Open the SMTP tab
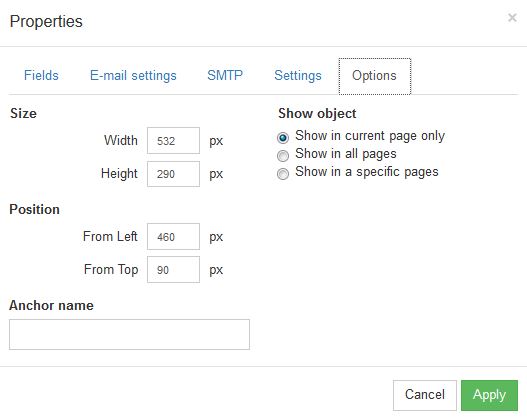 click(x=225, y=76)
